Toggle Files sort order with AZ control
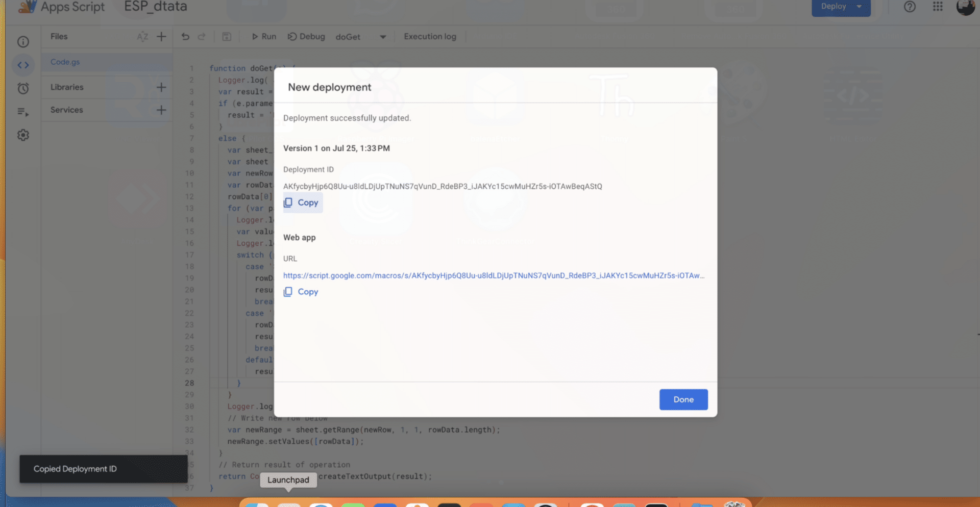The height and width of the screenshot is (507, 980). click(143, 36)
